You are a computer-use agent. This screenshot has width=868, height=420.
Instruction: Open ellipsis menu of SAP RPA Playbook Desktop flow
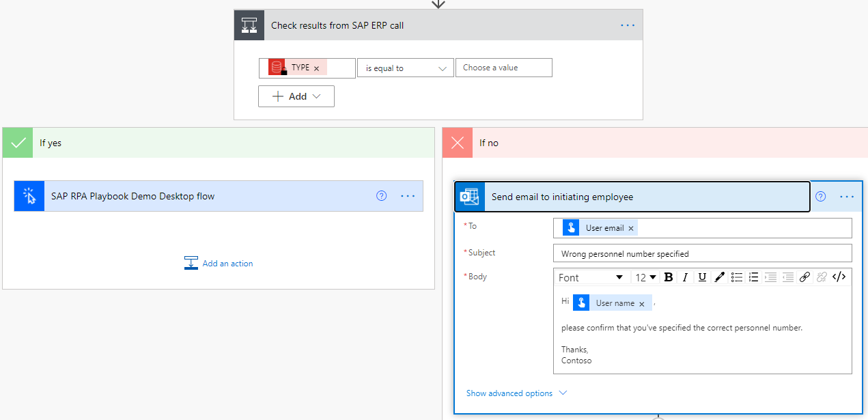(x=408, y=196)
